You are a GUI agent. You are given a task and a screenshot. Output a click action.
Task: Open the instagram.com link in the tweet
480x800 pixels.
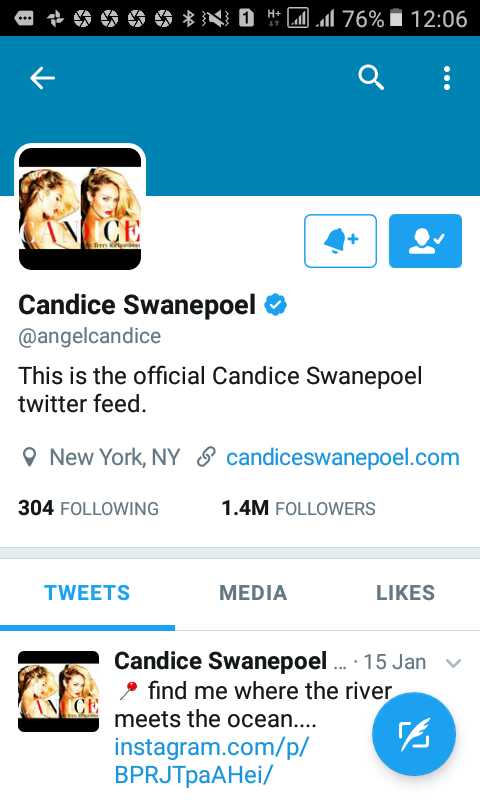pyautogui.click(x=211, y=761)
